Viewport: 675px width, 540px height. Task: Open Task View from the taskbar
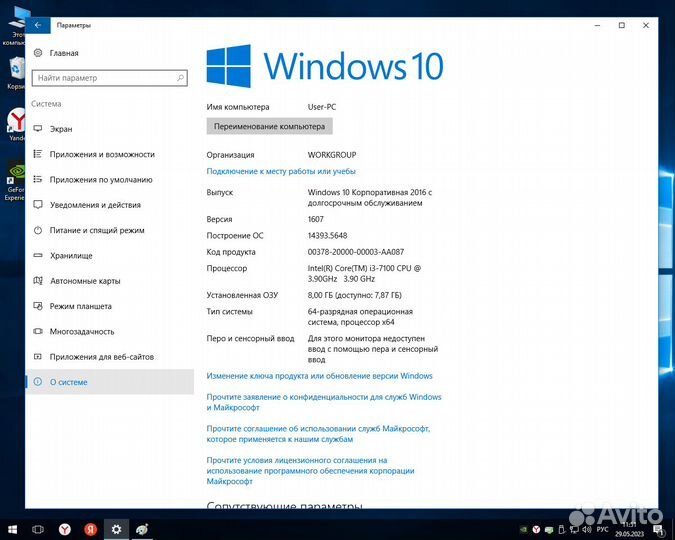[38, 528]
